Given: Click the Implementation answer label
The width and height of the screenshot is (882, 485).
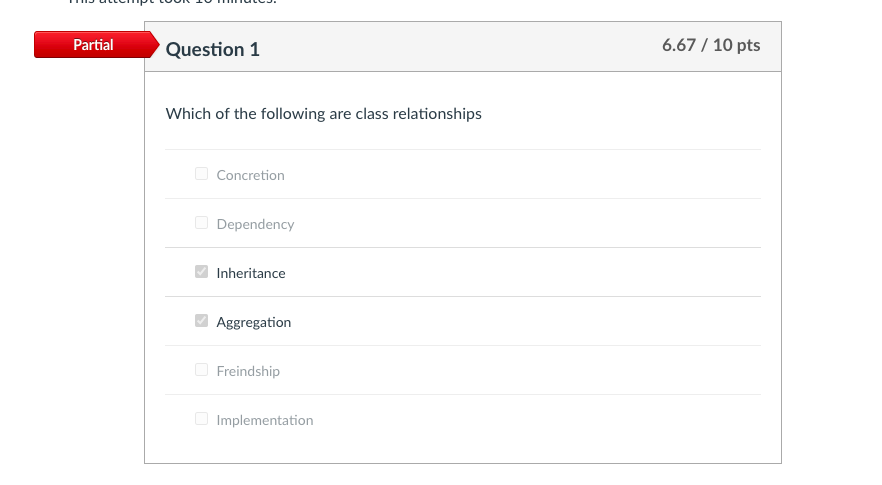Looking at the screenshot, I should point(264,420).
